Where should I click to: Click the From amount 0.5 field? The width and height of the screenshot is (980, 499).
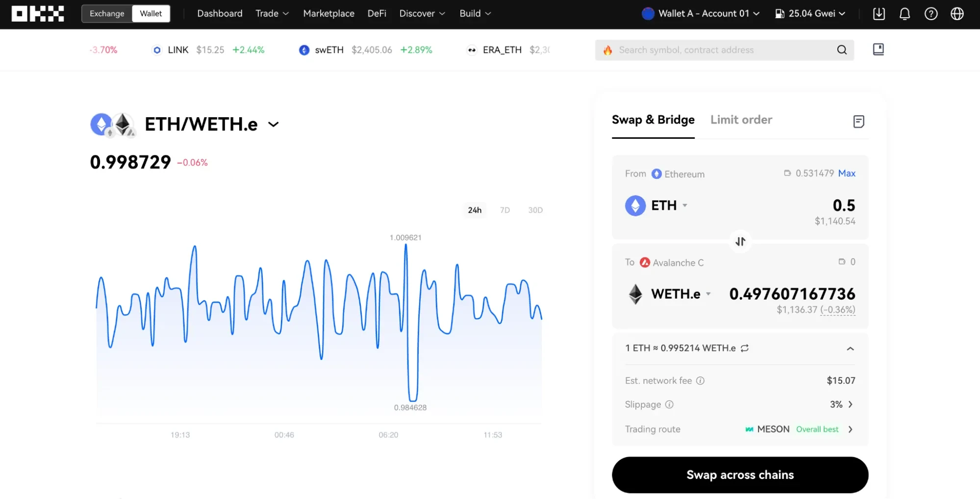tap(844, 205)
